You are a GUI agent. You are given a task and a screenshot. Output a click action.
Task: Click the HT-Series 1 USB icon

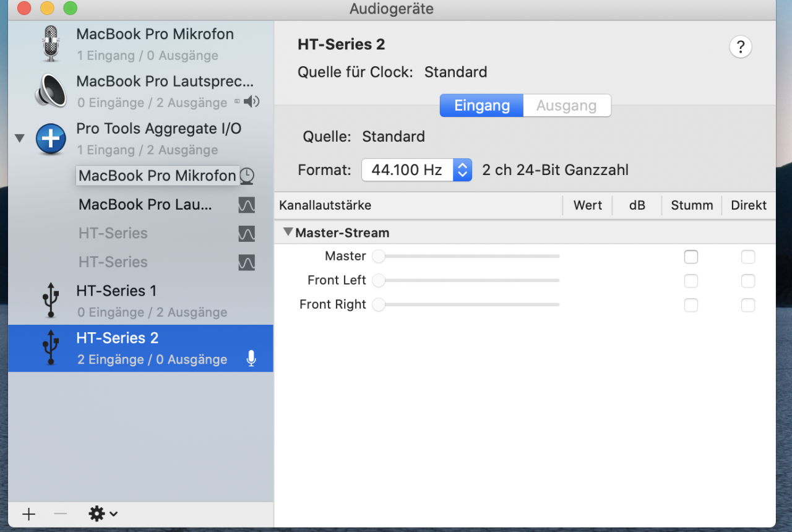pos(51,301)
